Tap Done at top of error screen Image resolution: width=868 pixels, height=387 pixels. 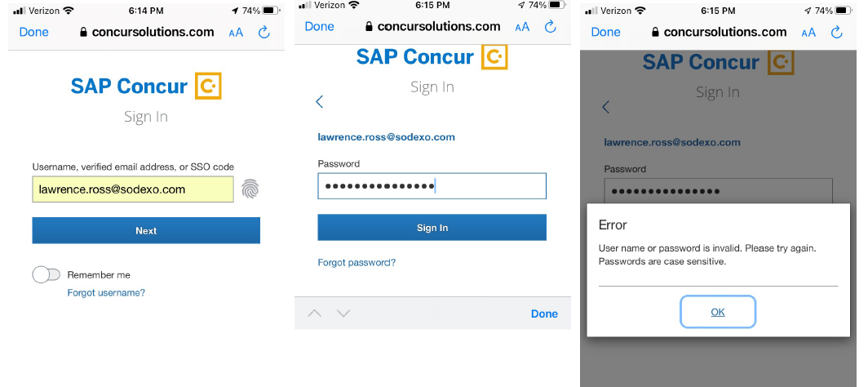pos(605,32)
